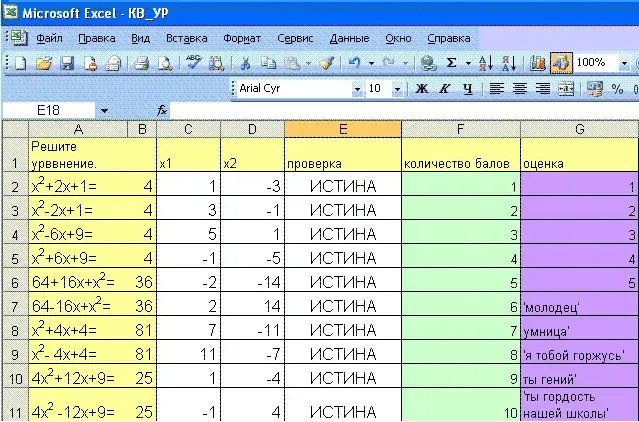
Task: Select column E header
Action: pos(343,128)
